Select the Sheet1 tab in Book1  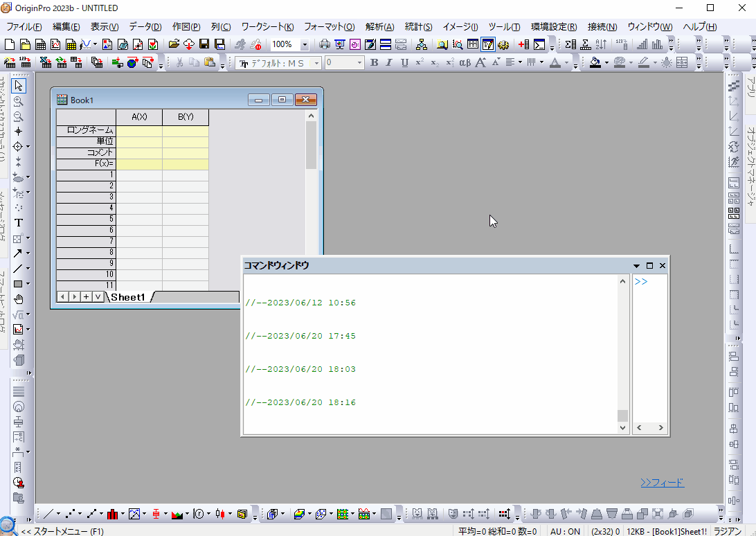[128, 297]
